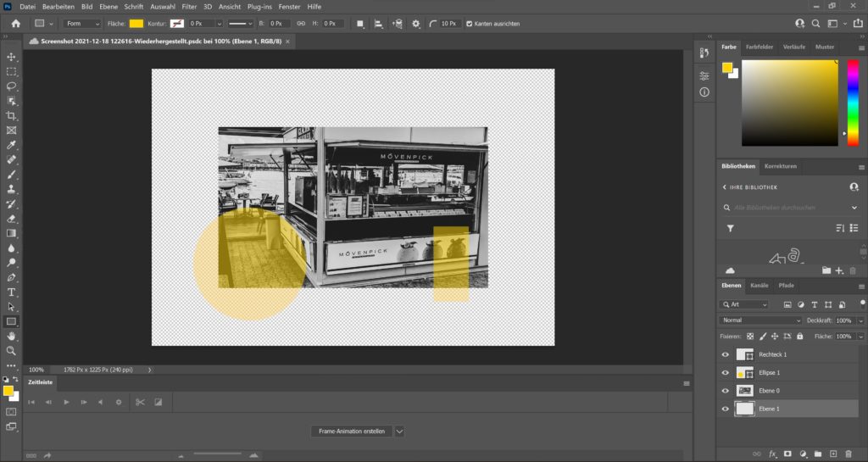Select the Crop tool
This screenshot has width=868, height=462.
[11, 115]
